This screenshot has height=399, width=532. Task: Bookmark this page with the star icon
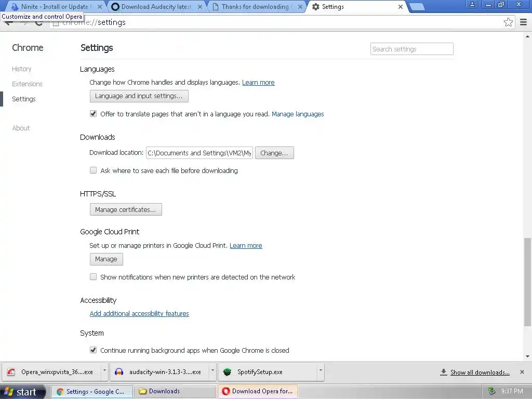[508, 22]
